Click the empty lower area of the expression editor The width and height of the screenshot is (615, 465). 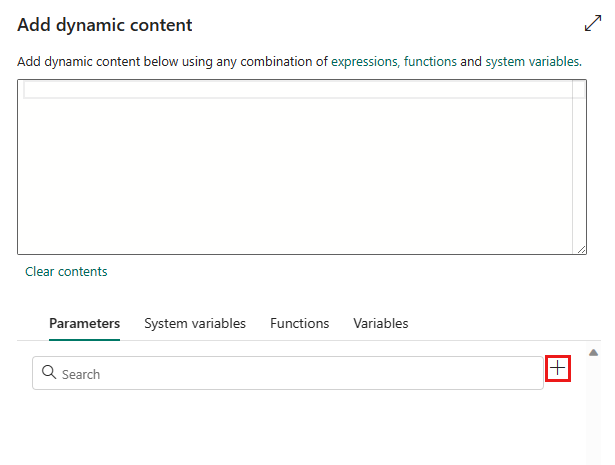pyautogui.click(x=300, y=180)
